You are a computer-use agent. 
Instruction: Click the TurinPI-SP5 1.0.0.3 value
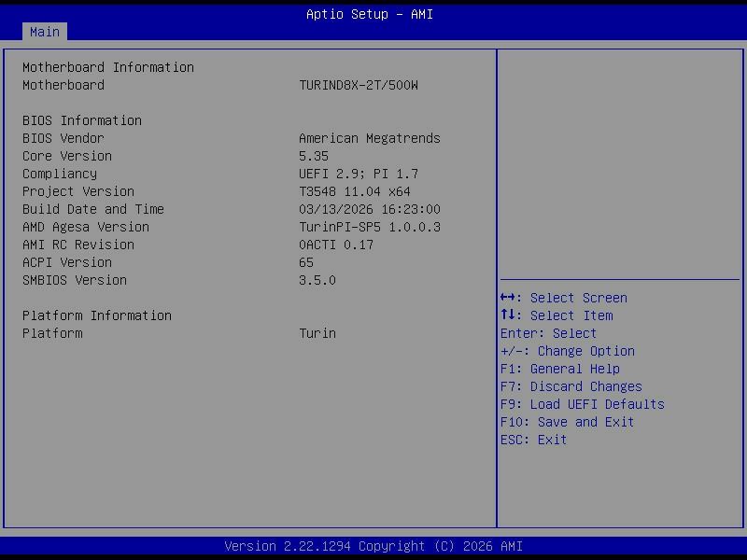coord(370,227)
